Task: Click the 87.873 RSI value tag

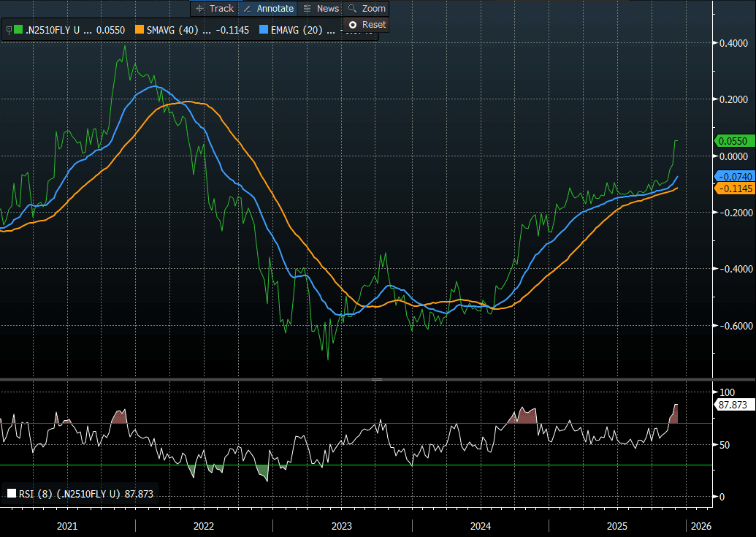Action: tap(733, 403)
